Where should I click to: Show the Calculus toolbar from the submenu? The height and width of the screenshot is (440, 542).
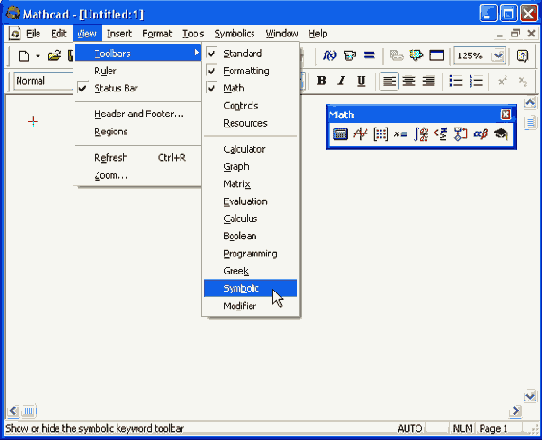tap(250, 219)
